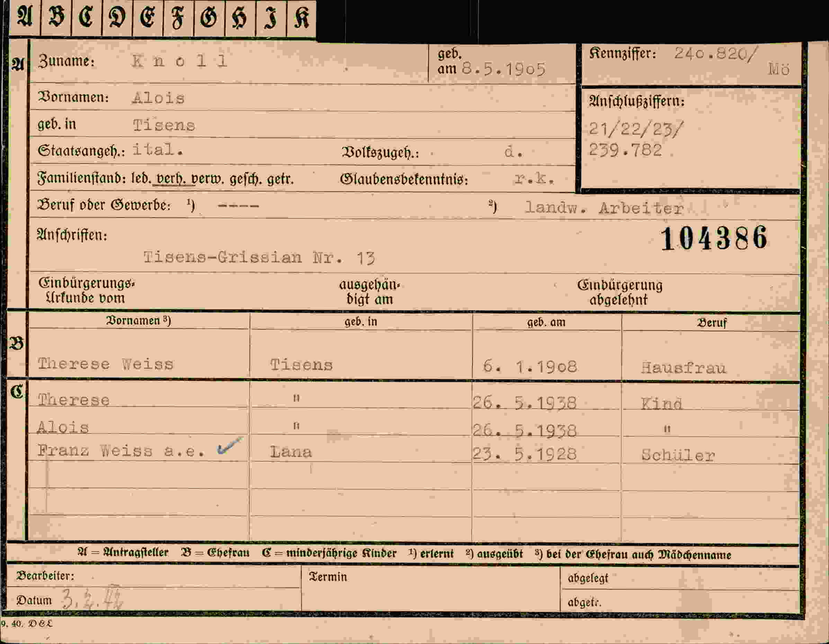The width and height of the screenshot is (829, 644).
Task: Click "Tisens" beside the applicant "geb. in" label
Action: (x=164, y=125)
